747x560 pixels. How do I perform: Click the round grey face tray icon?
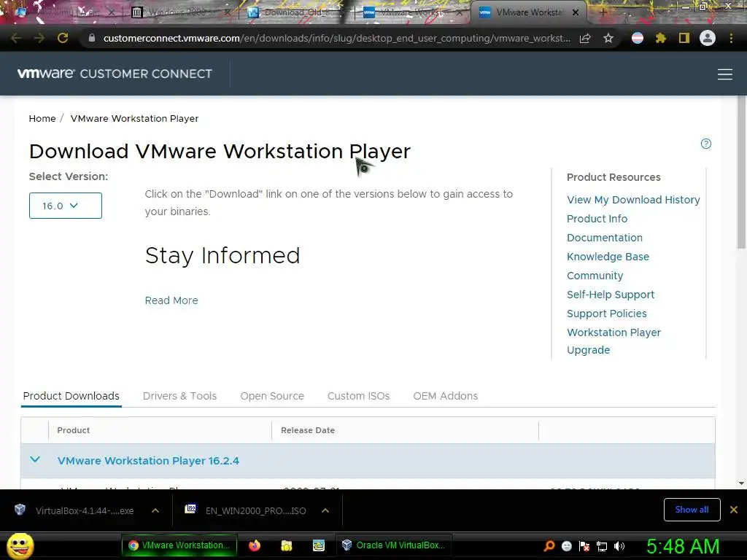(566, 546)
